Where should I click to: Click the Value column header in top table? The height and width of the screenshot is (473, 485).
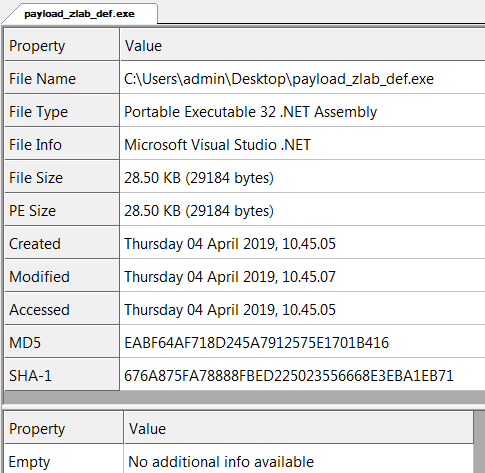click(x=303, y=45)
